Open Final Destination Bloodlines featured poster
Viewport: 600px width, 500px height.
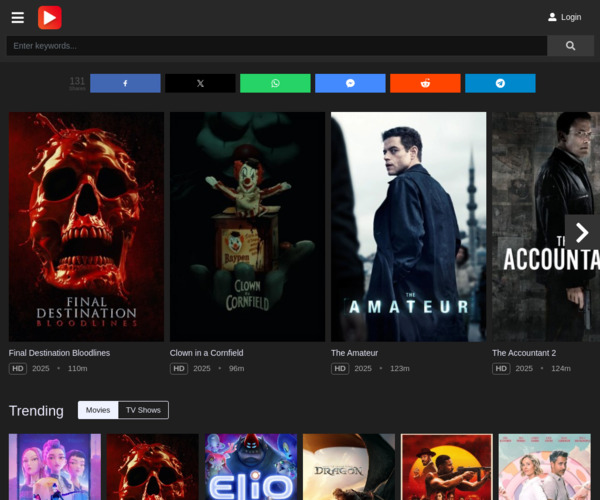86,226
